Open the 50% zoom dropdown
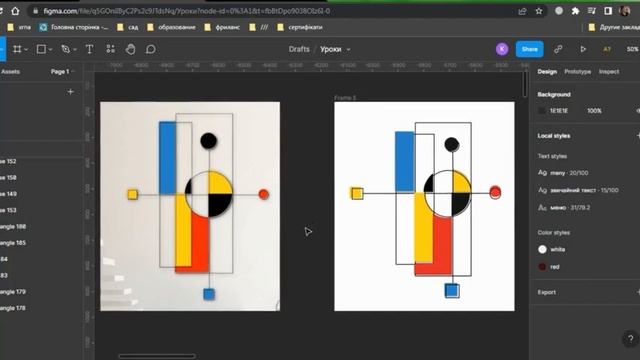The image size is (640, 360). coord(633,49)
